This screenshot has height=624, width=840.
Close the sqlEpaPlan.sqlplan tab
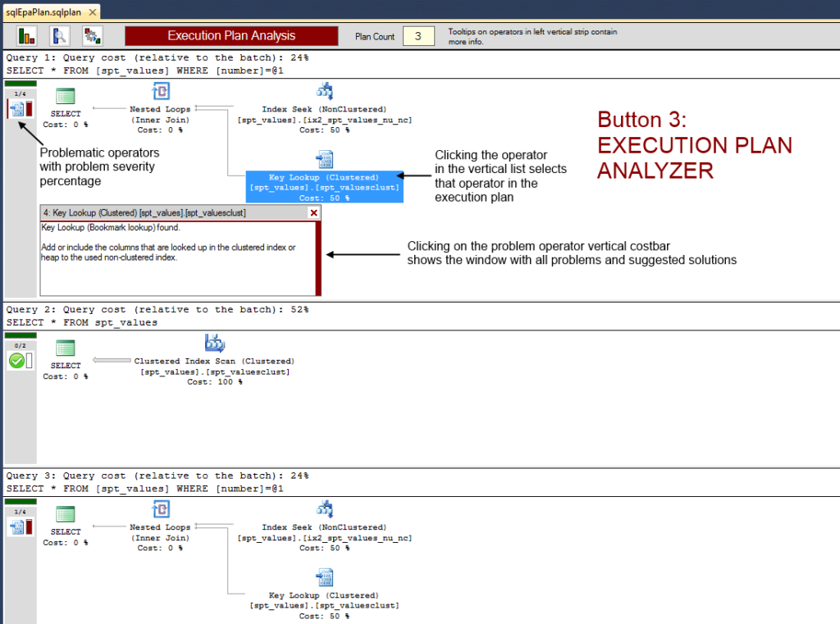tap(91, 12)
